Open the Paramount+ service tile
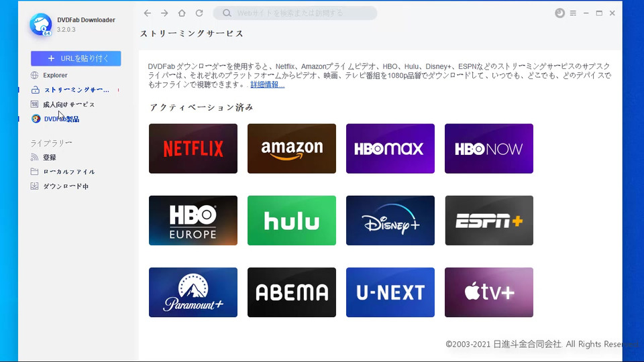The image size is (644, 362). (x=193, y=292)
